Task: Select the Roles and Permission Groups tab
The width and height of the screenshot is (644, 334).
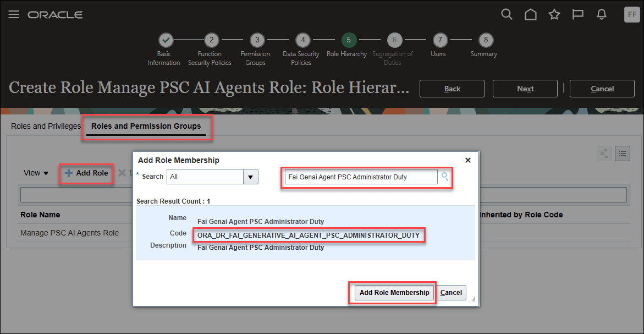Action: (146, 126)
